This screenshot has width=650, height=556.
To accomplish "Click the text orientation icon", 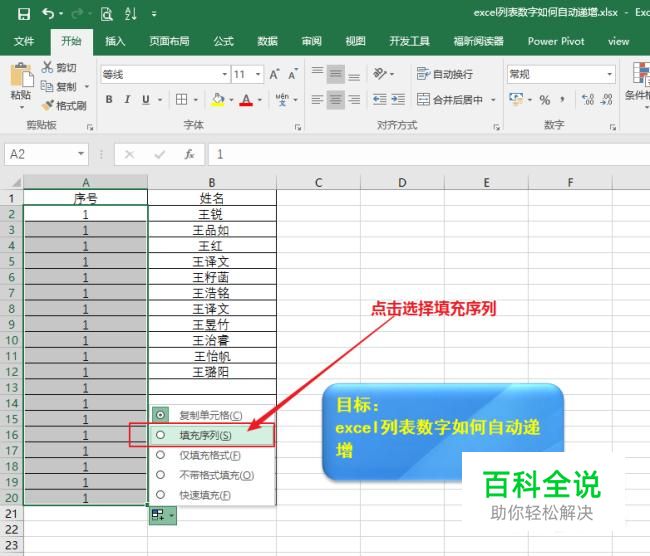I will [x=380, y=74].
